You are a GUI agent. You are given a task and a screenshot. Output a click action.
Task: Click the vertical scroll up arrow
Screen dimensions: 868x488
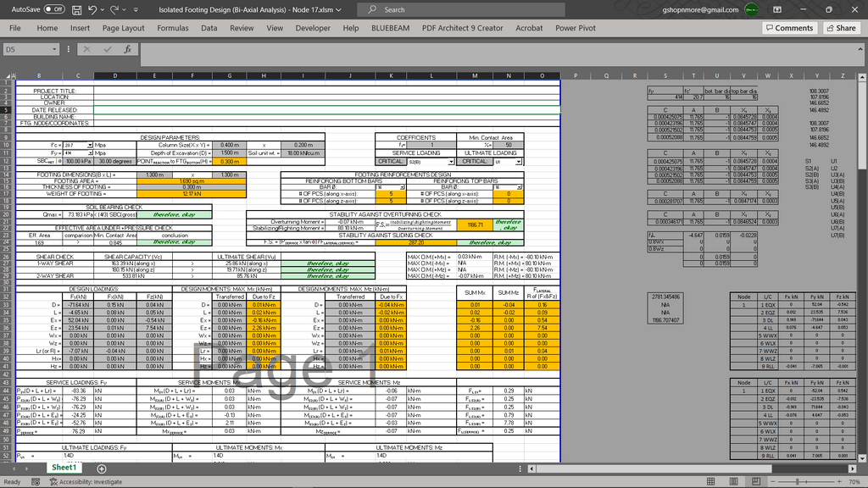click(862, 77)
